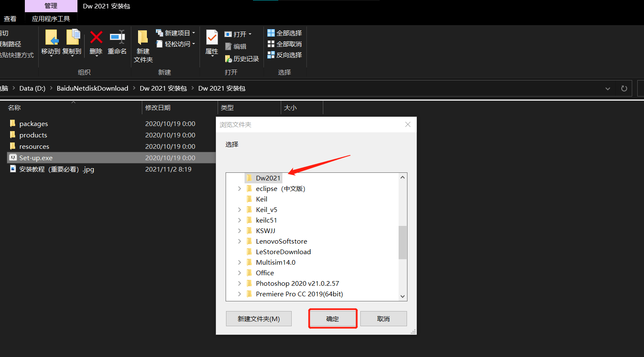644x357 pixels.
Task: Click the Select none (全部取消) icon
Action: point(271,44)
